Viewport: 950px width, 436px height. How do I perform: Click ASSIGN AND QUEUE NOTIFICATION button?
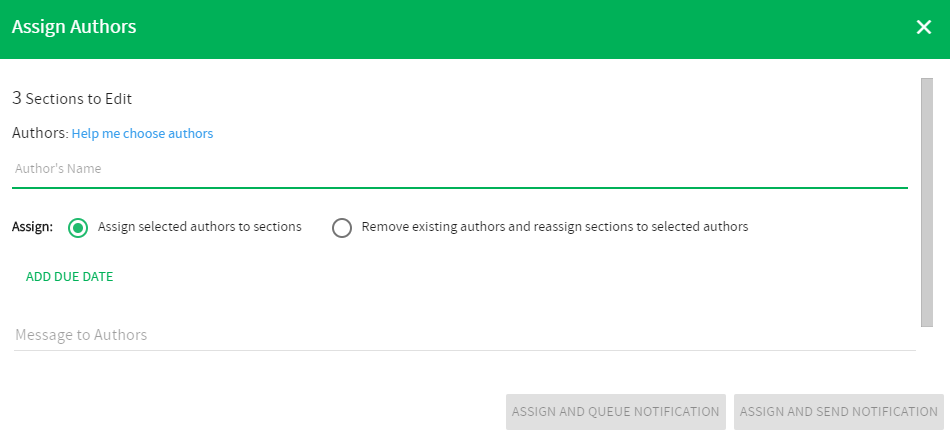616,412
